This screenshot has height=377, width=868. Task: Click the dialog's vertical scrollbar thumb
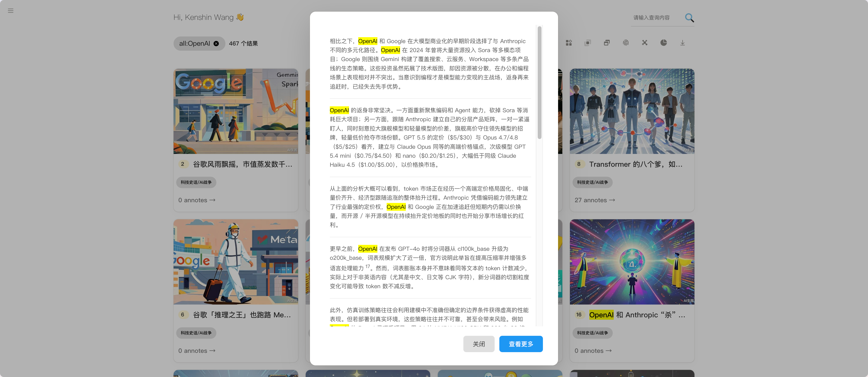point(539,83)
